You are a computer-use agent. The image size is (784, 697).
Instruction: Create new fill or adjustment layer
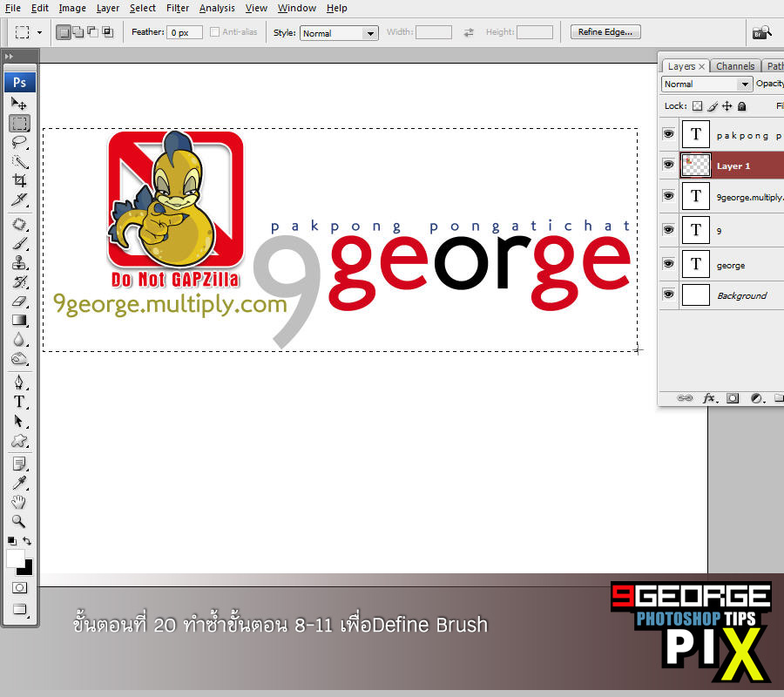click(757, 398)
